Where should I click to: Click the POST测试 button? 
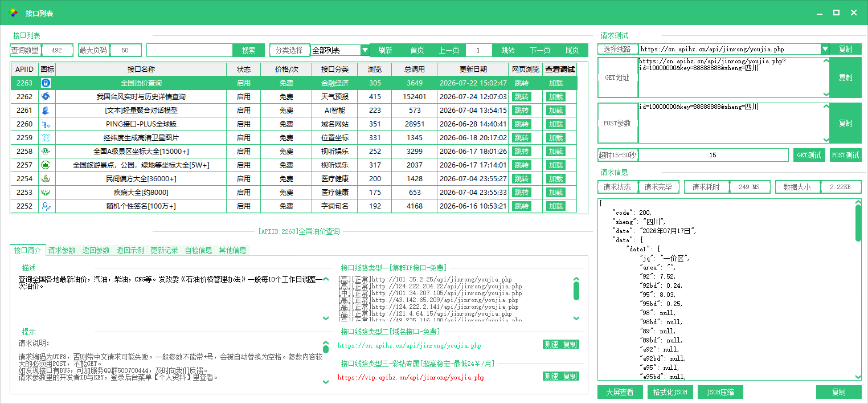846,155
